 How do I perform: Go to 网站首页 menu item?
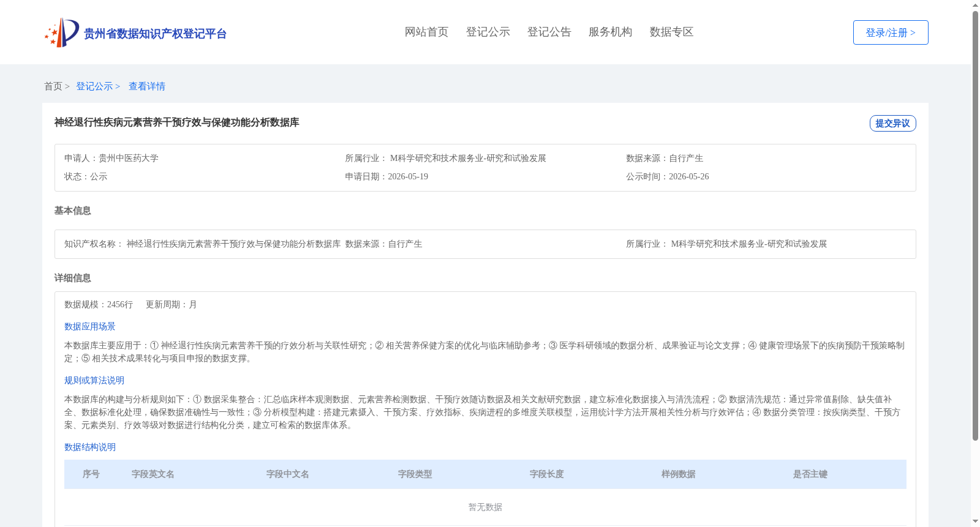(426, 32)
